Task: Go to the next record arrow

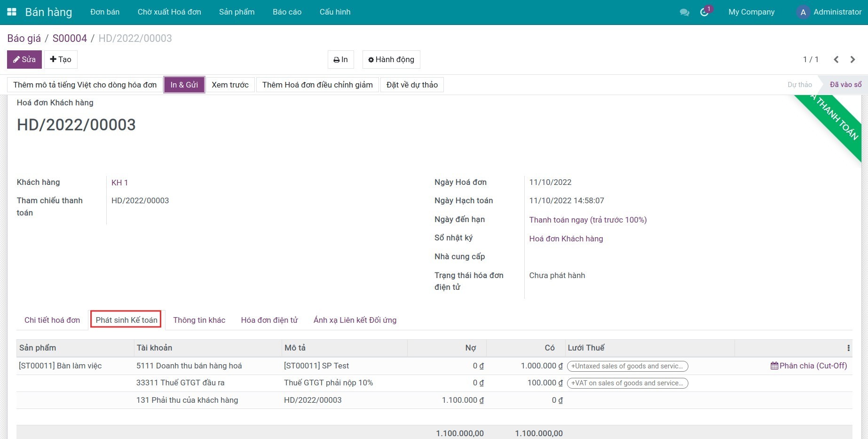Action: [852, 59]
